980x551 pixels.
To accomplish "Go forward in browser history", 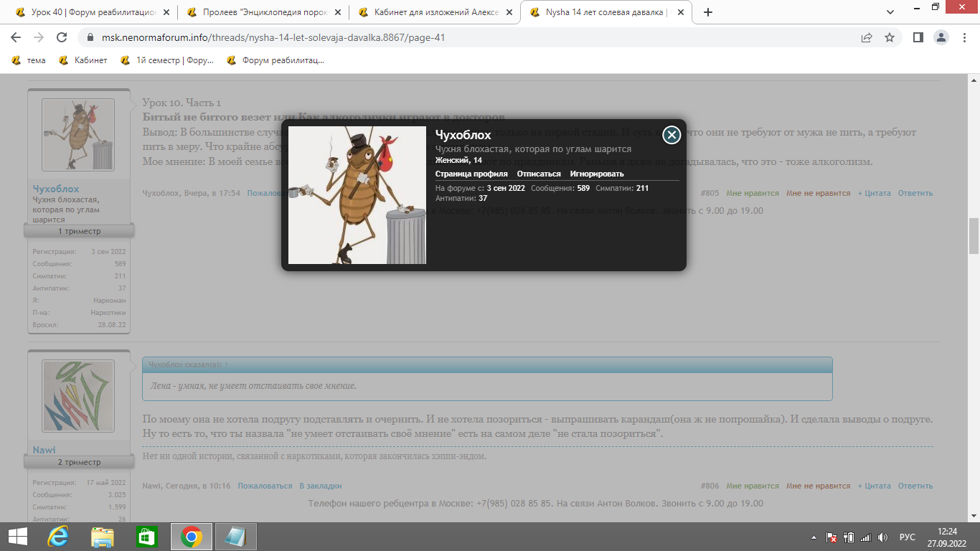I will coord(39,37).
